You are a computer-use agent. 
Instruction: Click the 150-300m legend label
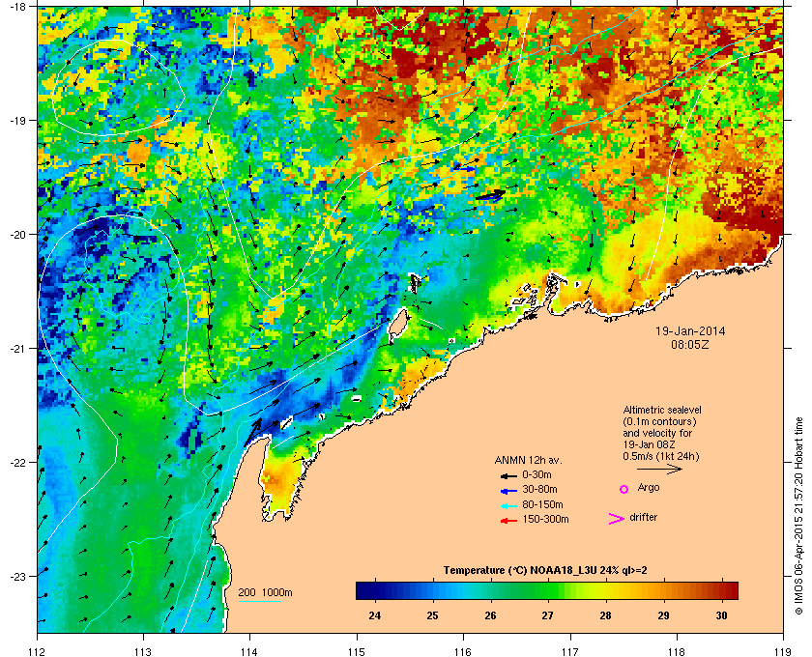545,519
